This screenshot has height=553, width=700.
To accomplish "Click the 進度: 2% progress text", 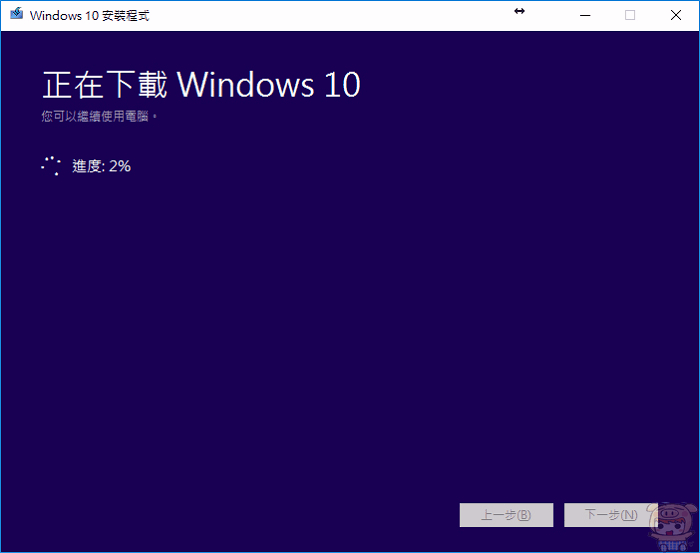I will 101,166.
